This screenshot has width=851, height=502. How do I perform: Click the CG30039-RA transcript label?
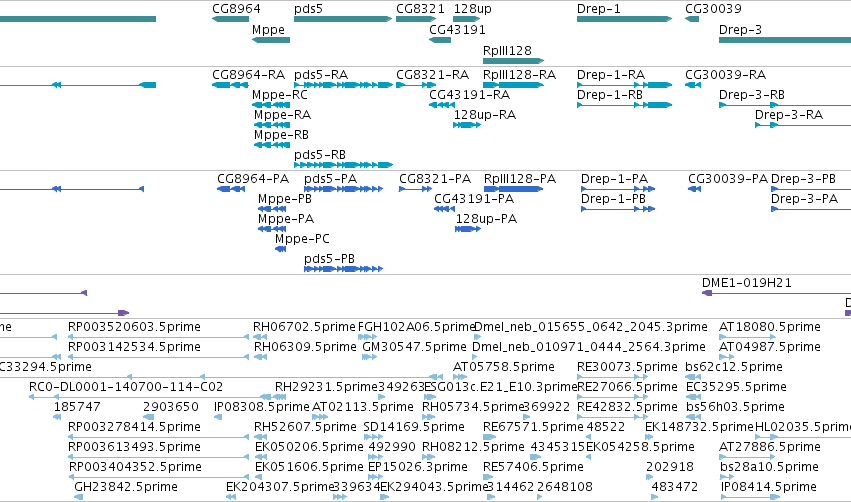click(726, 74)
